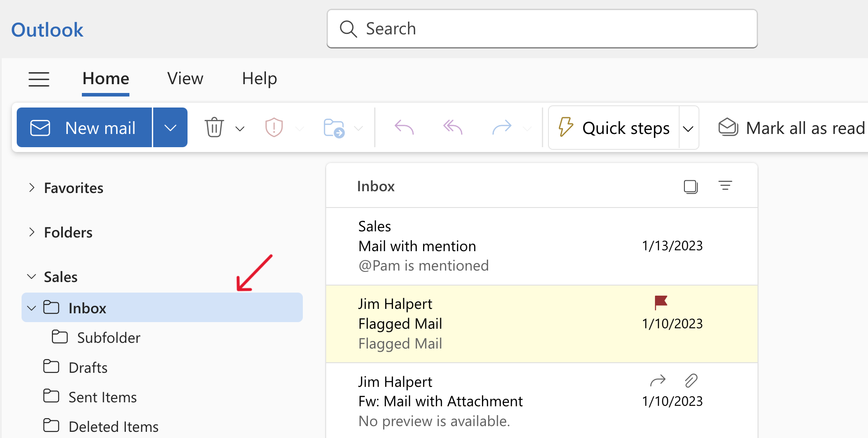Click the Report shield icon
The height and width of the screenshot is (438, 868).
(274, 128)
